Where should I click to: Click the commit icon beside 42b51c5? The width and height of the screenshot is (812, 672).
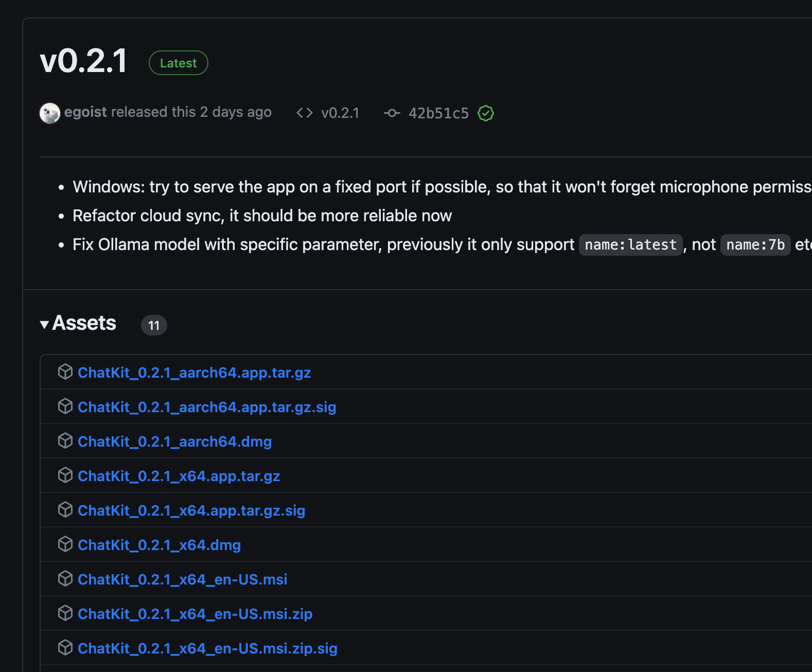click(x=392, y=113)
